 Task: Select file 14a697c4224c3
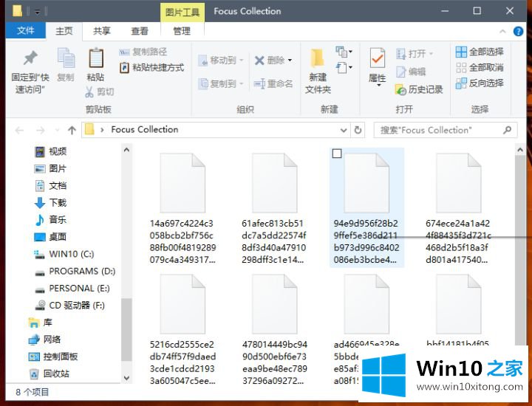pyautogui.click(x=183, y=208)
